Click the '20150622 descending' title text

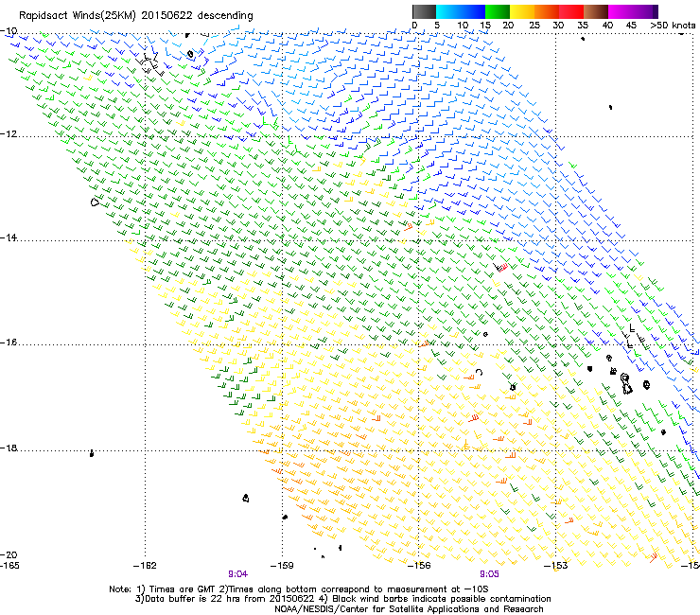[198, 16]
